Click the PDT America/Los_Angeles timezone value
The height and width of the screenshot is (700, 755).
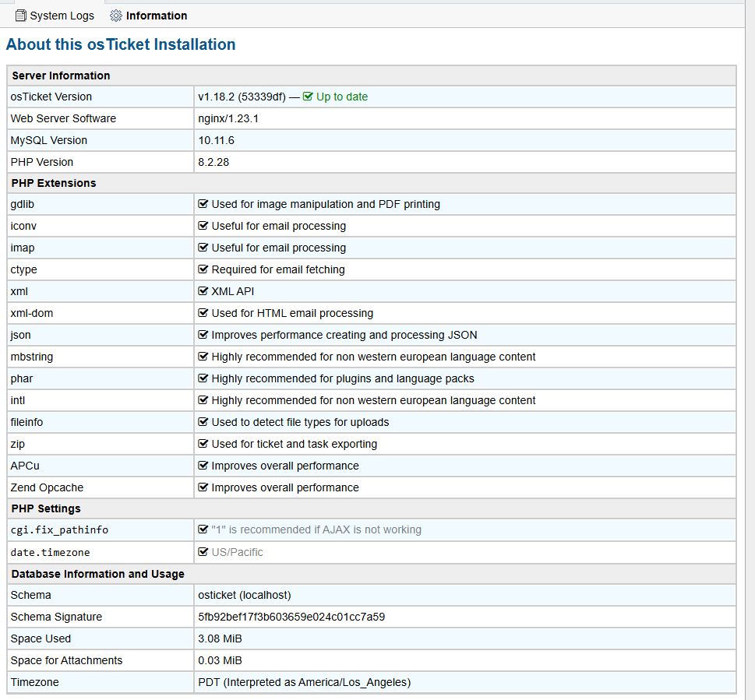[x=305, y=682]
